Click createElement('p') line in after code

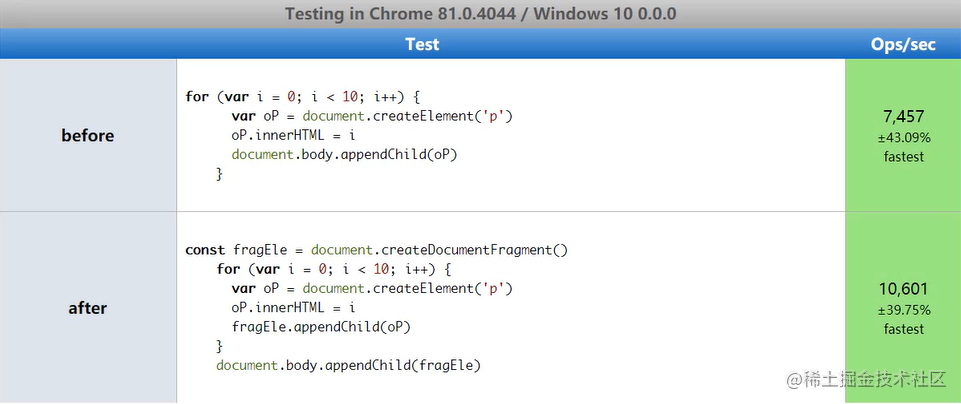(371, 288)
